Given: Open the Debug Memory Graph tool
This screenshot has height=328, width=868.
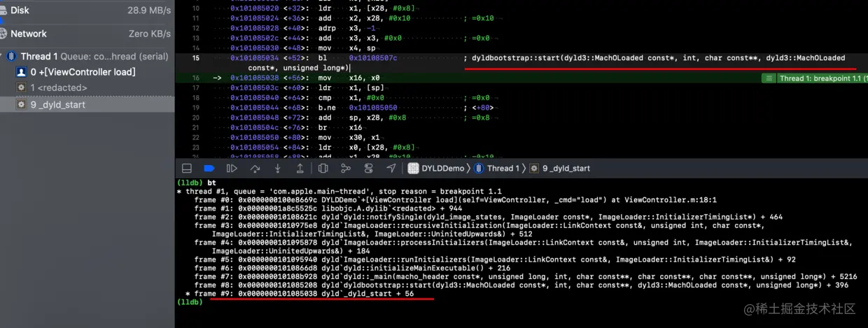Looking at the screenshot, I should (x=346, y=169).
